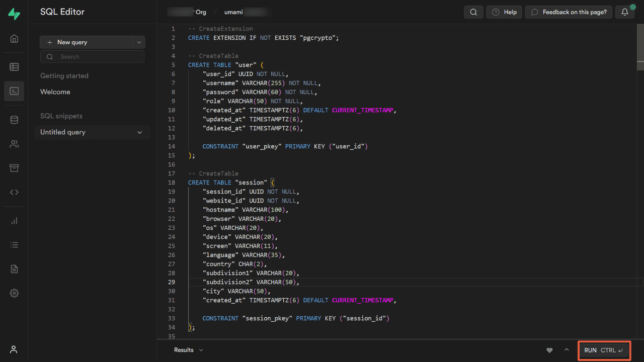This screenshot has height=362, width=644.
Task: Open project Settings gear icon
Action: [14, 293]
